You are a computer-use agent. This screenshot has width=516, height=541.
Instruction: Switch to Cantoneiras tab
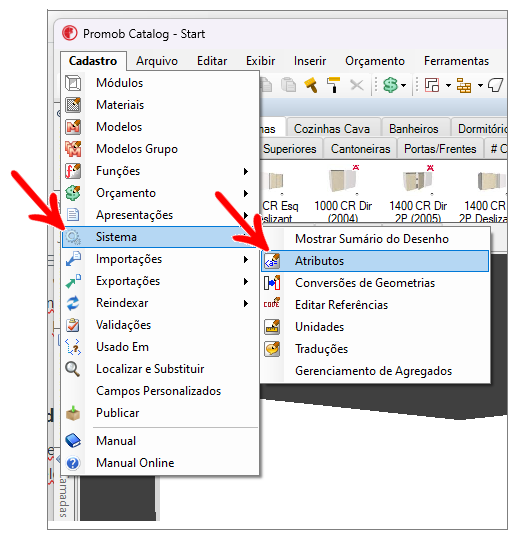point(360,149)
